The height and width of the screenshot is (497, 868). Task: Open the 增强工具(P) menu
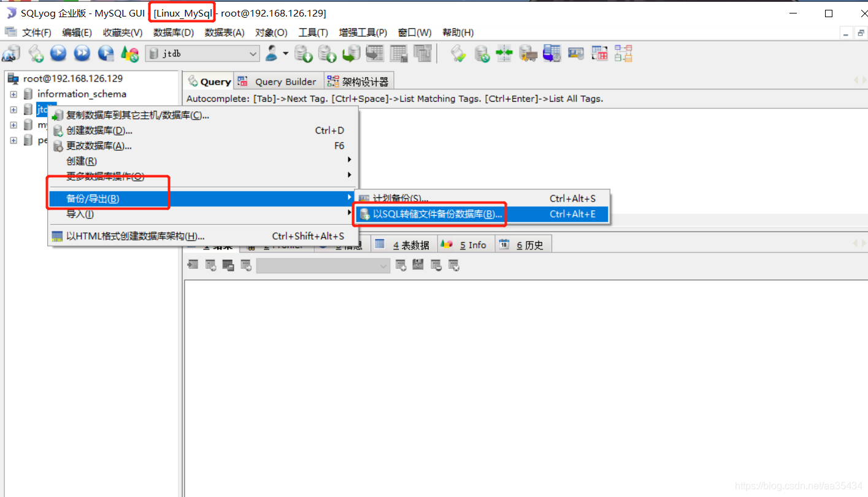click(363, 32)
